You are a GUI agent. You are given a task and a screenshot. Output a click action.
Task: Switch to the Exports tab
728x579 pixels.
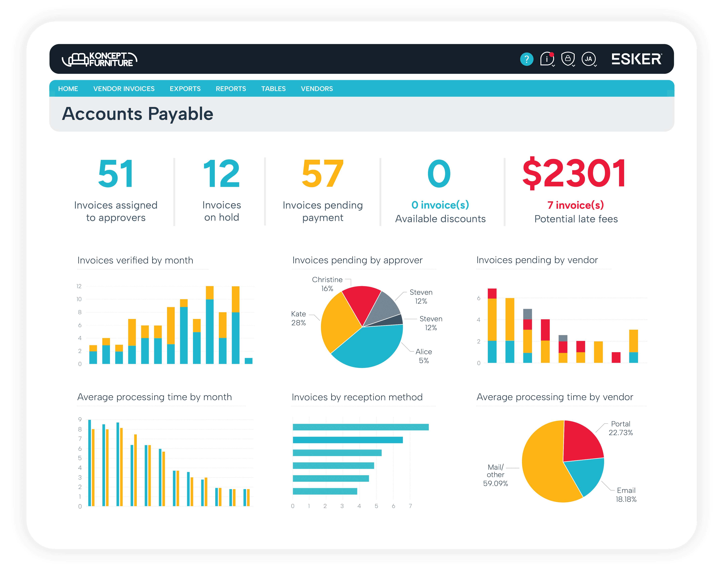[185, 89]
